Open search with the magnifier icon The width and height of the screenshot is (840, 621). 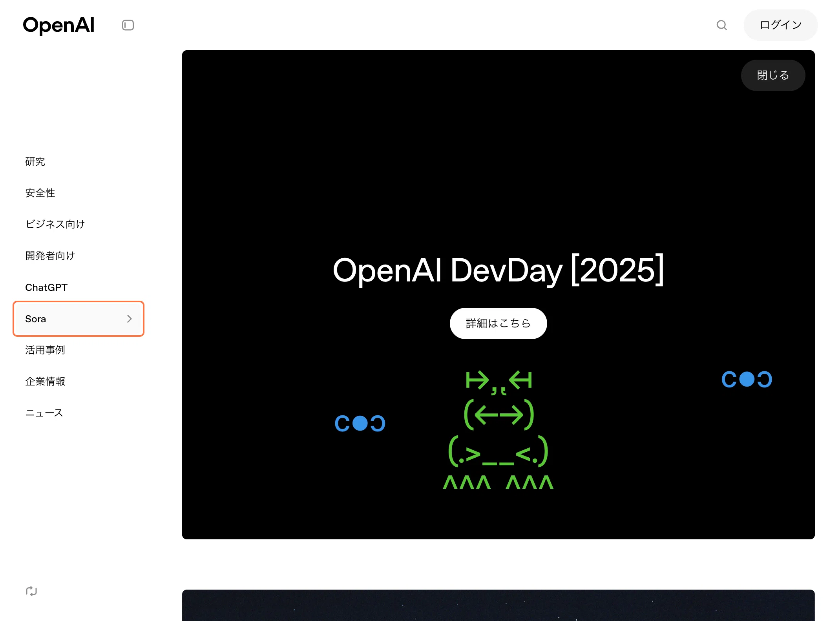(721, 25)
